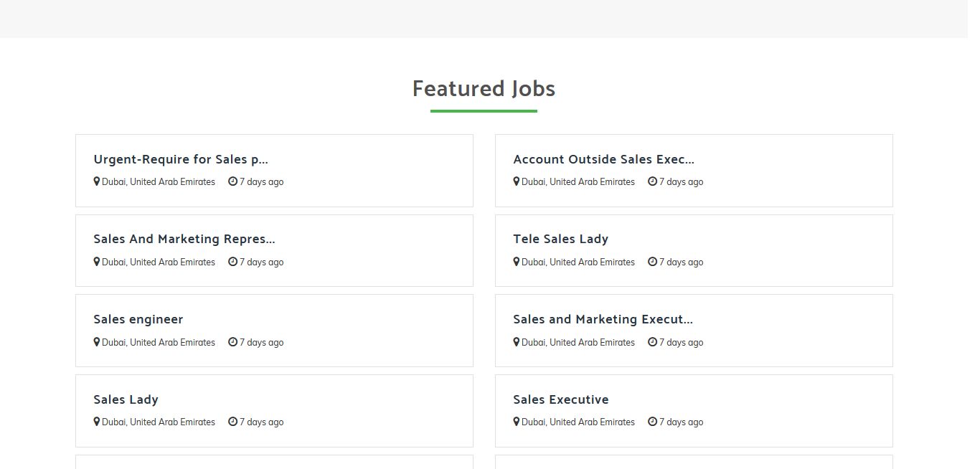Click Dubai location text under Sales Lady
The image size is (980, 469).
(158, 422)
